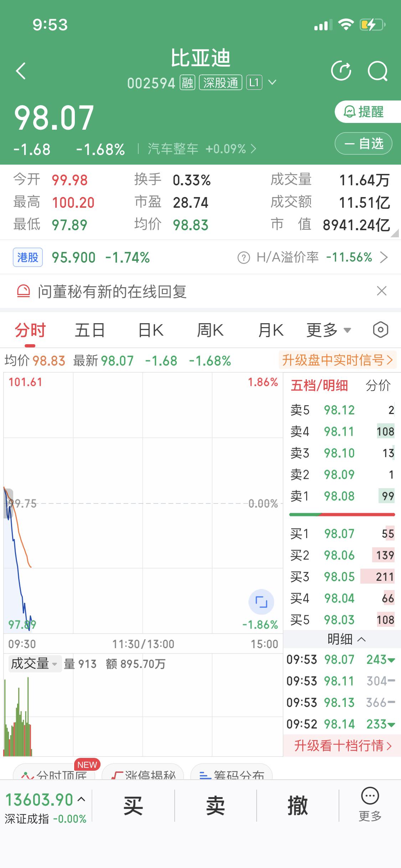Tap the fullscreen expand chart icon
Viewport: 401px width, 868px height.
coord(261,602)
